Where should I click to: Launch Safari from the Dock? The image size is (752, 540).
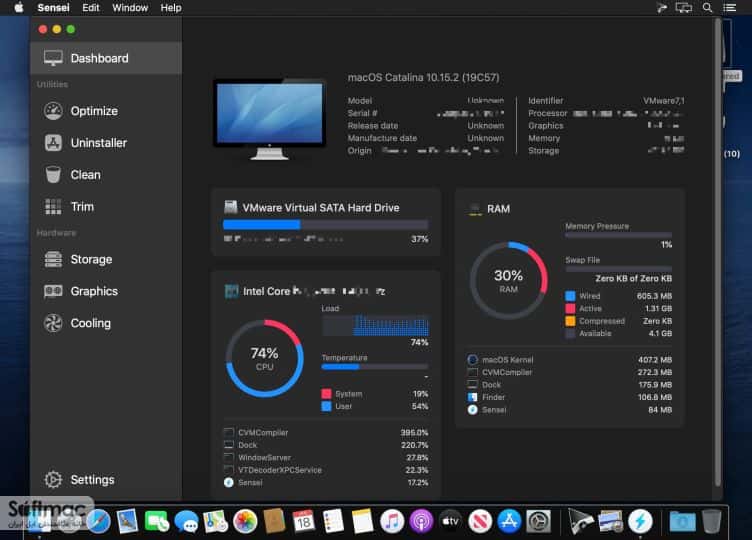pyautogui.click(x=98, y=521)
